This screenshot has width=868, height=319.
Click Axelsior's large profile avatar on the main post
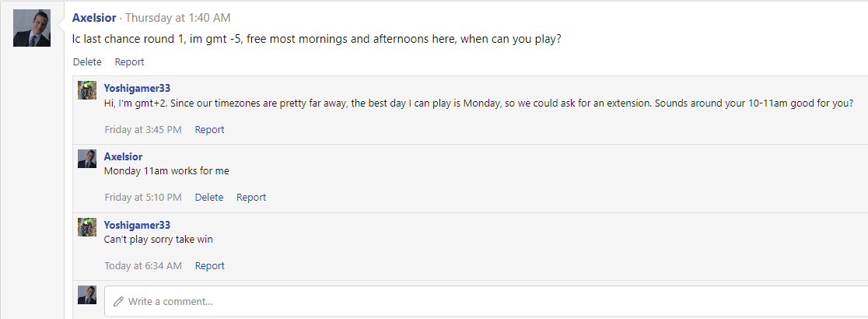pos(32,28)
